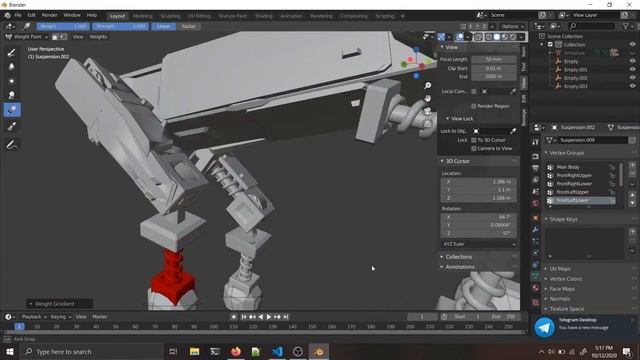
Task: Toggle X-ray display in viewport header
Action: click(x=478, y=37)
